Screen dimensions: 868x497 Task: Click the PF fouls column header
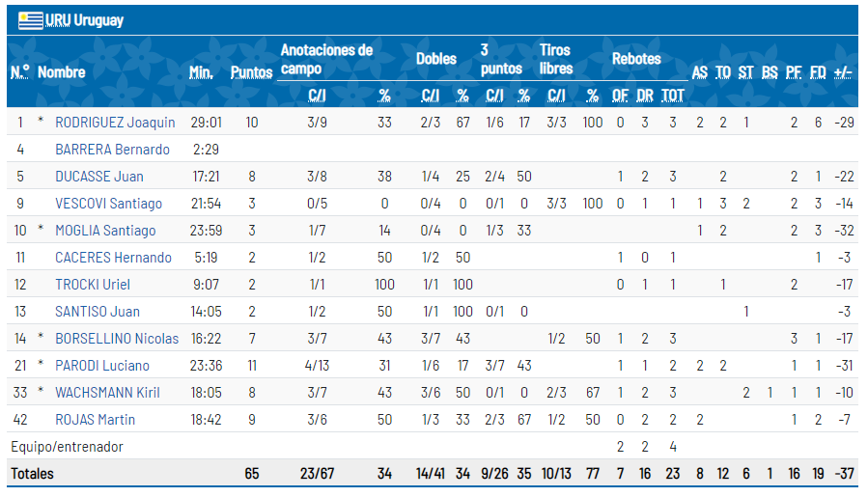point(794,72)
